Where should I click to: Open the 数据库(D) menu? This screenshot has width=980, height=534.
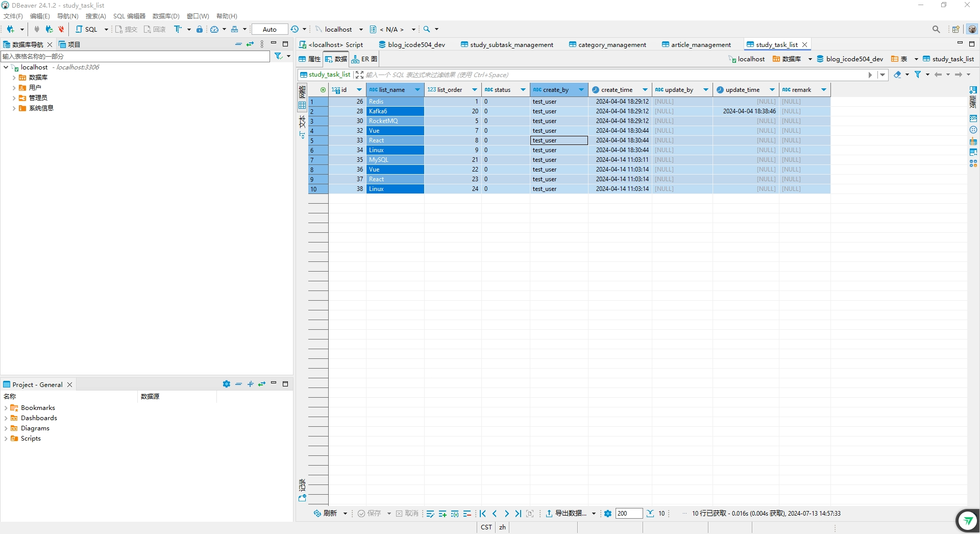[166, 16]
